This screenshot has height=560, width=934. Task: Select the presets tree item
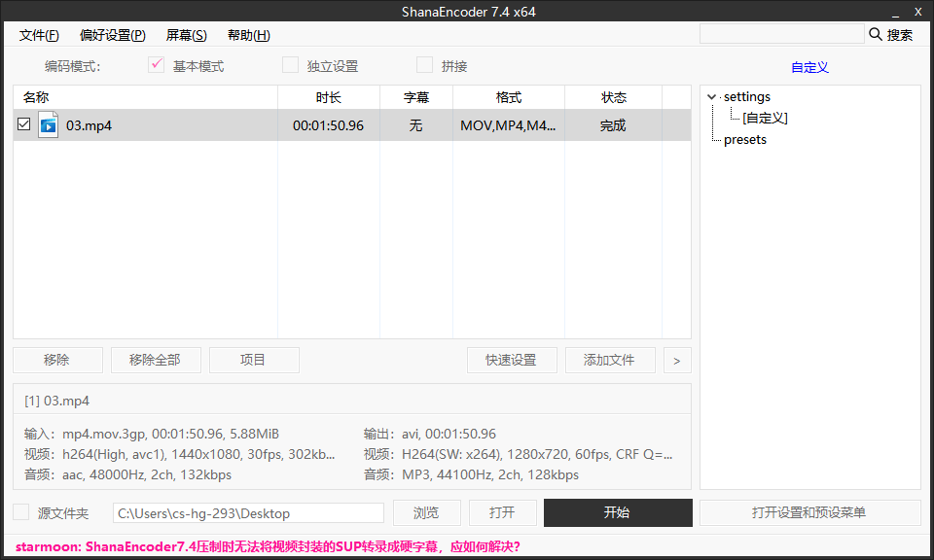tap(745, 139)
